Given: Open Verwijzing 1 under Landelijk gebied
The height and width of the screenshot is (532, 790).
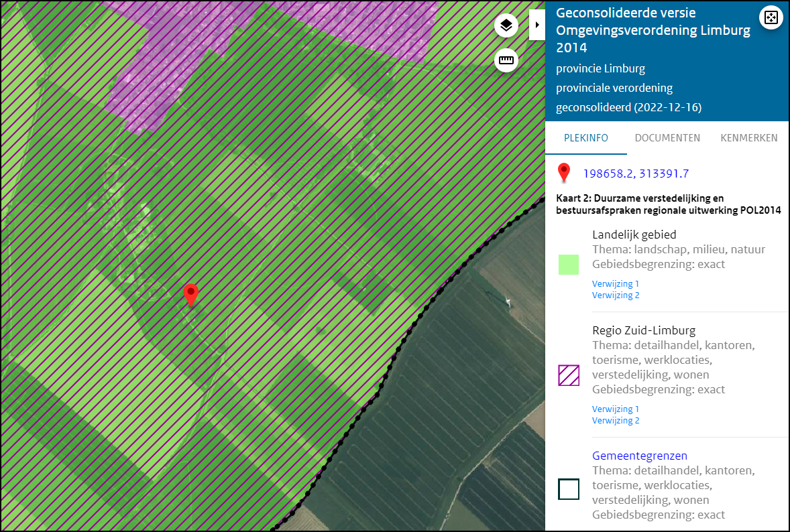Looking at the screenshot, I should click(x=615, y=283).
